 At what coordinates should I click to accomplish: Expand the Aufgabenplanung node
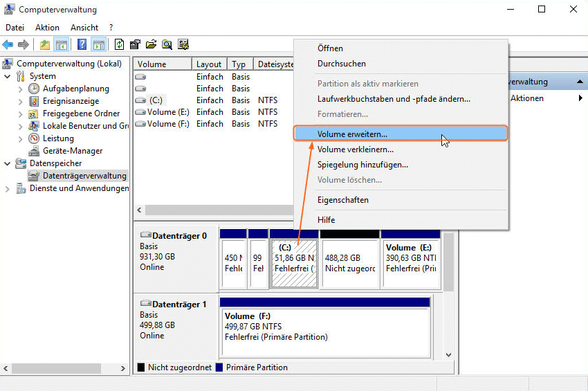pos(20,89)
